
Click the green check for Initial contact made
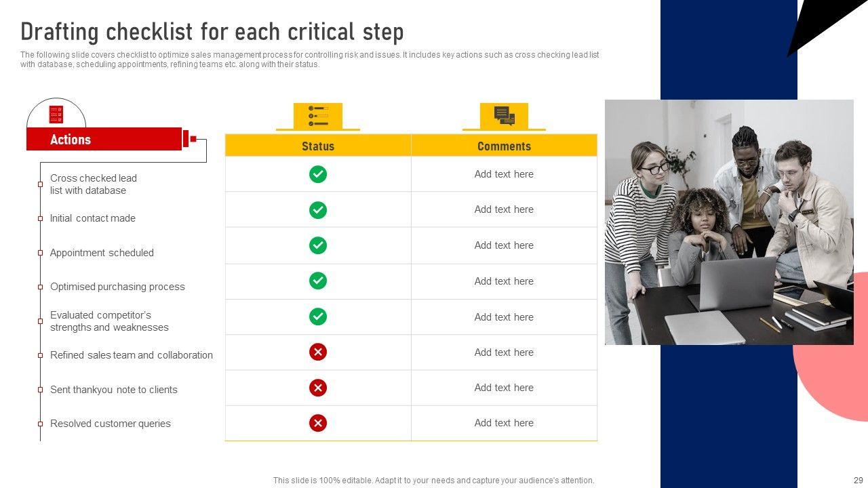(x=318, y=210)
